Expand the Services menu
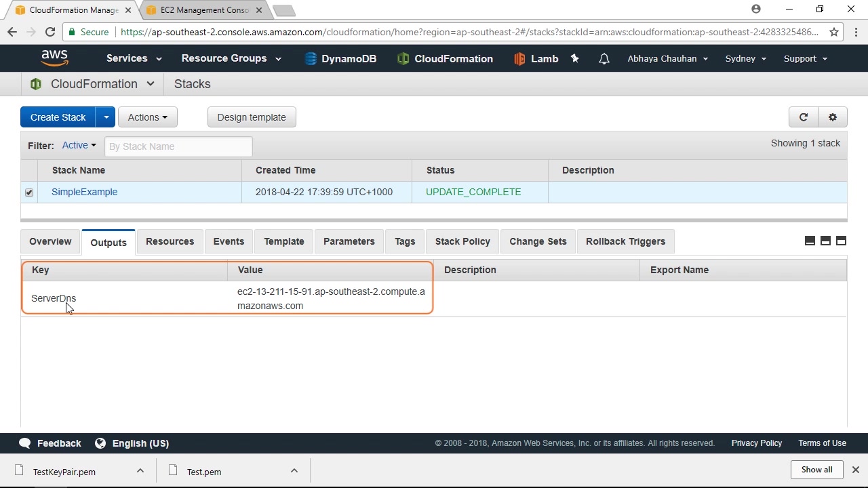The height and width of the screenshot is (488, 868). (134, 58)
